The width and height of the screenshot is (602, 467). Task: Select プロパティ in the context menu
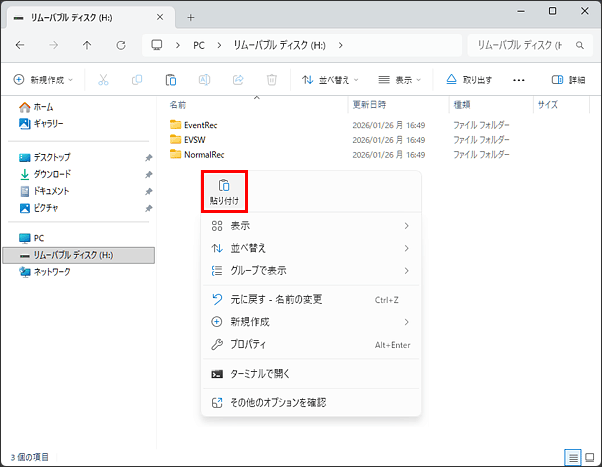[248, 345]
